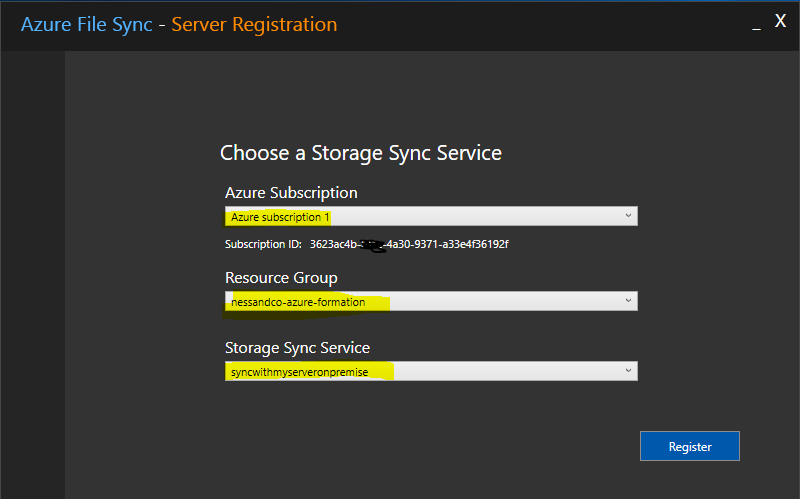The width and height of the screenshot is (800, 499).
Task: Click the 'Azure Subscription' field label
Action: coord(291,193)
